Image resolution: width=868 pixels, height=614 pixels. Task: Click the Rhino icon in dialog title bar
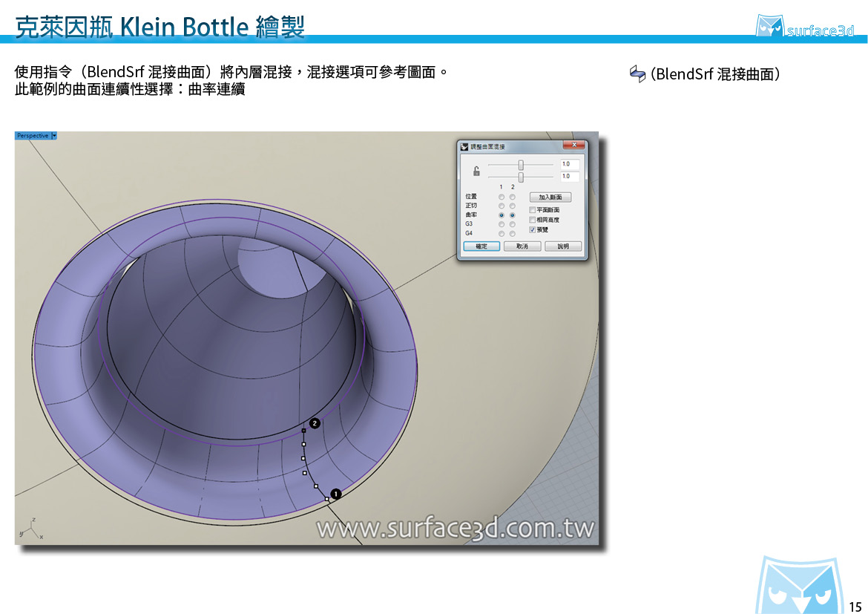pos(464,147)
